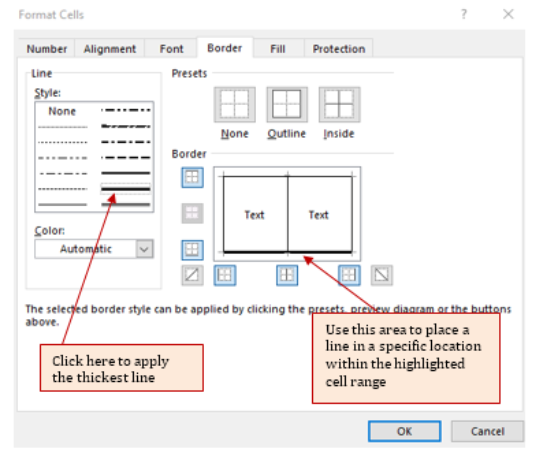Apply the None border preset
The image size is (541, 454).
click(235, 105)
